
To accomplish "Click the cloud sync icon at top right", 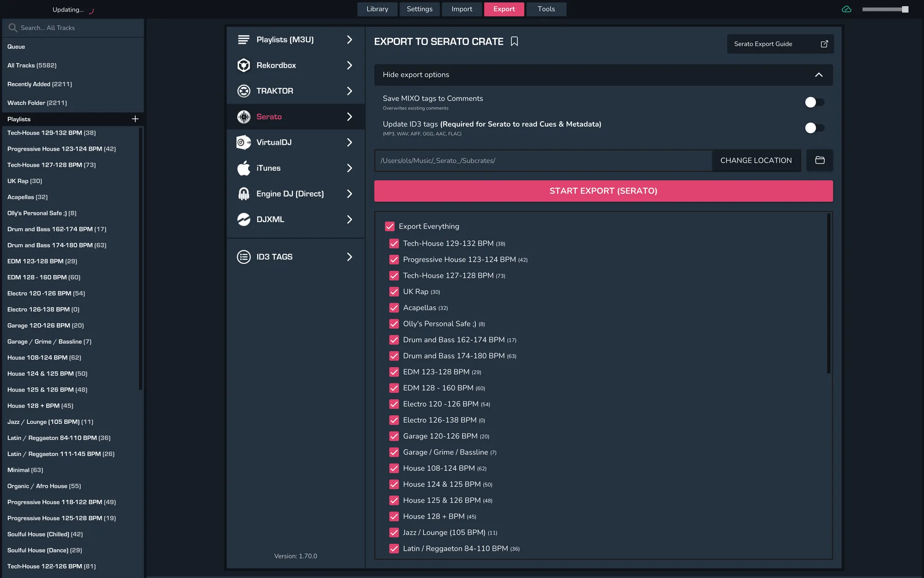I will pos(847,9).
